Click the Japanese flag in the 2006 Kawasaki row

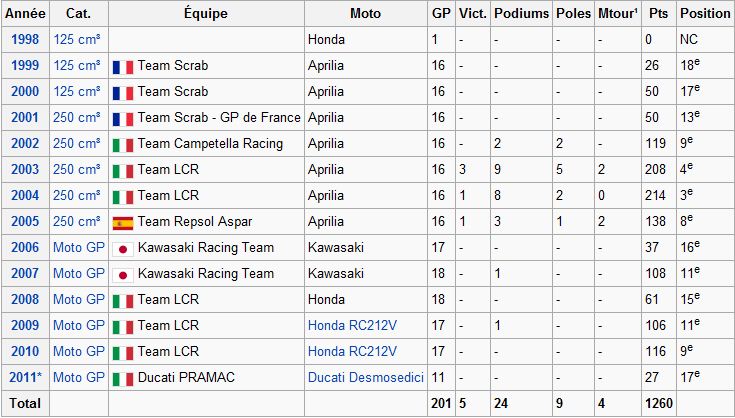(x=123, y=249)
